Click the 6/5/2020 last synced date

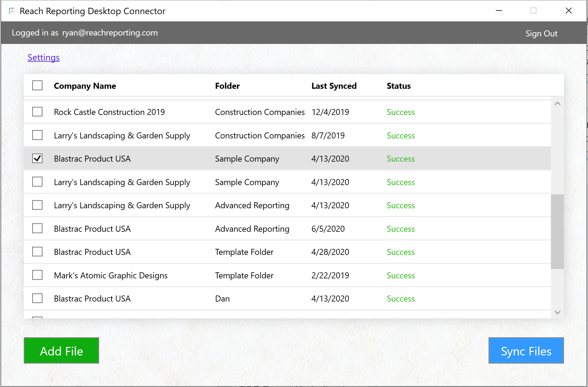coord(328,229)
